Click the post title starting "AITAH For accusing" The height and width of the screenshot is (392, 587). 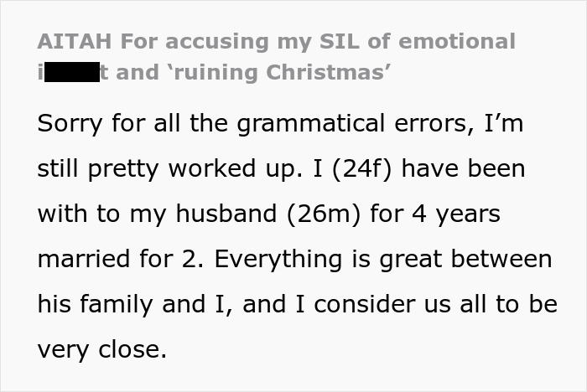pyautogui.click(x=277, y=41)
